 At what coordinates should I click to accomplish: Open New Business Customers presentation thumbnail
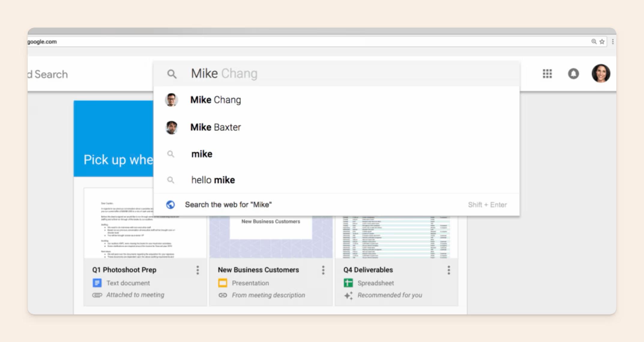271,237
